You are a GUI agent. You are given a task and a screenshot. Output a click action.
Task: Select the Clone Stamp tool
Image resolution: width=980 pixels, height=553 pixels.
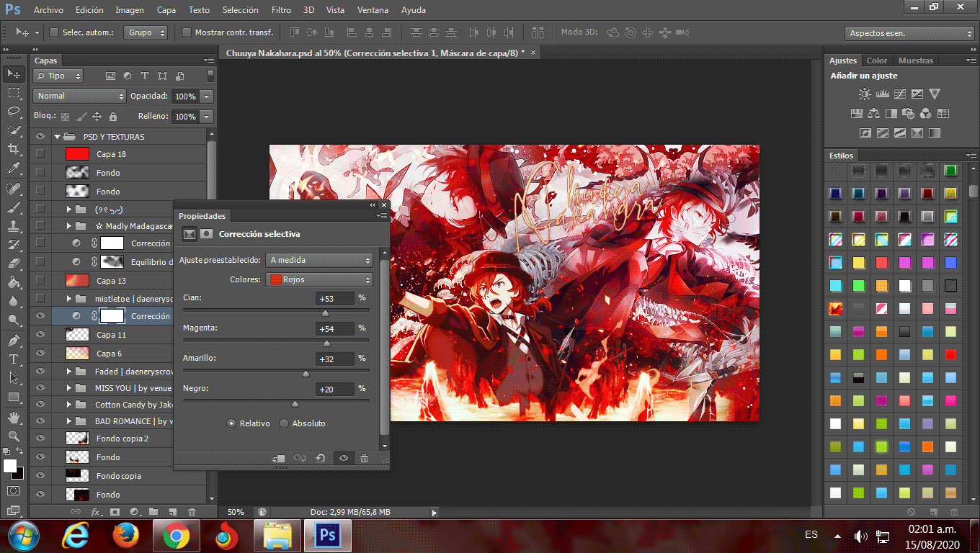click(x=14, y=226)
